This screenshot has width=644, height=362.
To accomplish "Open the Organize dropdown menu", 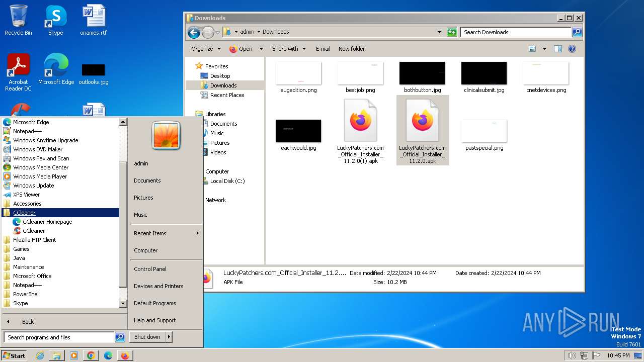I will pyautogui.click(x=206, y=49).
